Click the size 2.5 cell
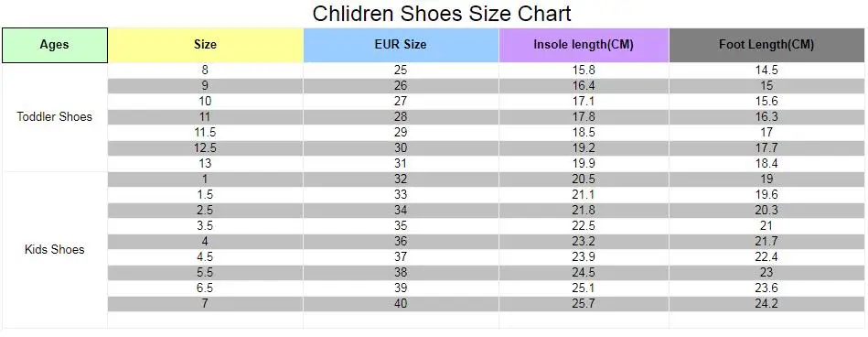The width and height of the screenshot is (868, 337). click(206, 210)
